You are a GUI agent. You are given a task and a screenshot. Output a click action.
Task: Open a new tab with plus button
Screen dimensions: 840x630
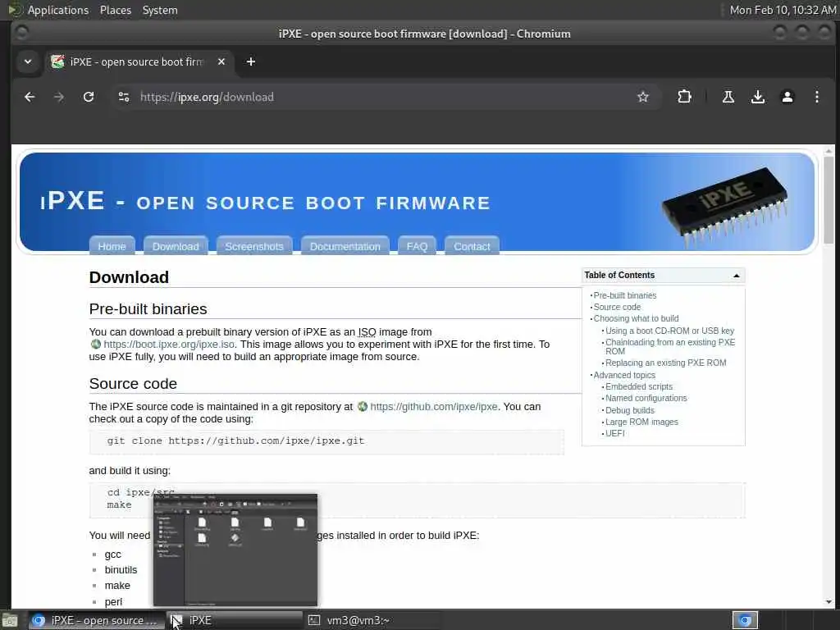(x=251, y=62)
